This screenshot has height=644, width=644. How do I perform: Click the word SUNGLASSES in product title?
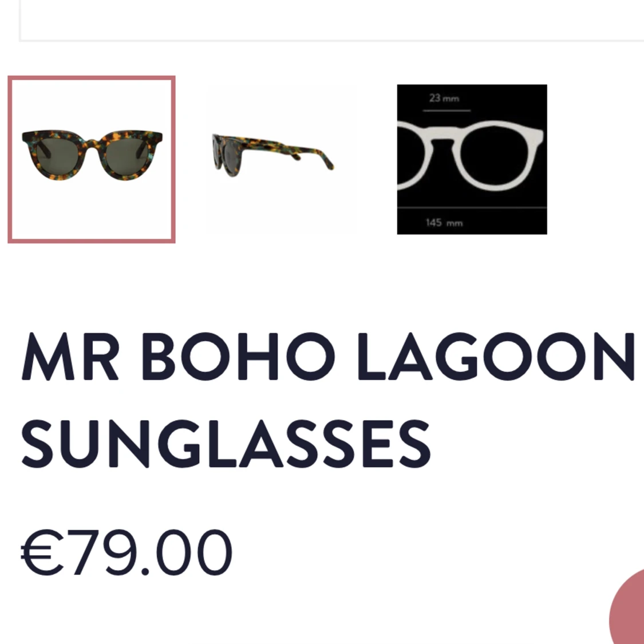pyautogui.click(x=226, y=444)
